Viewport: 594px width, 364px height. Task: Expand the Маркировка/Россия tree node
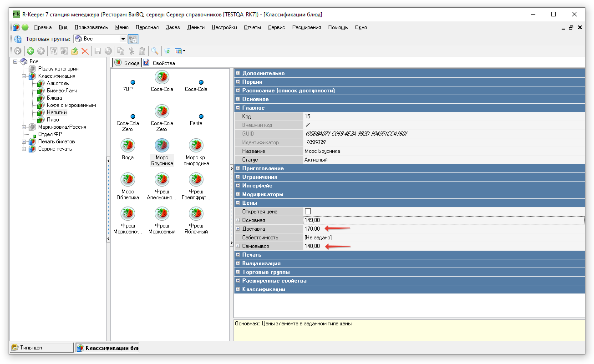click(24, 127)
